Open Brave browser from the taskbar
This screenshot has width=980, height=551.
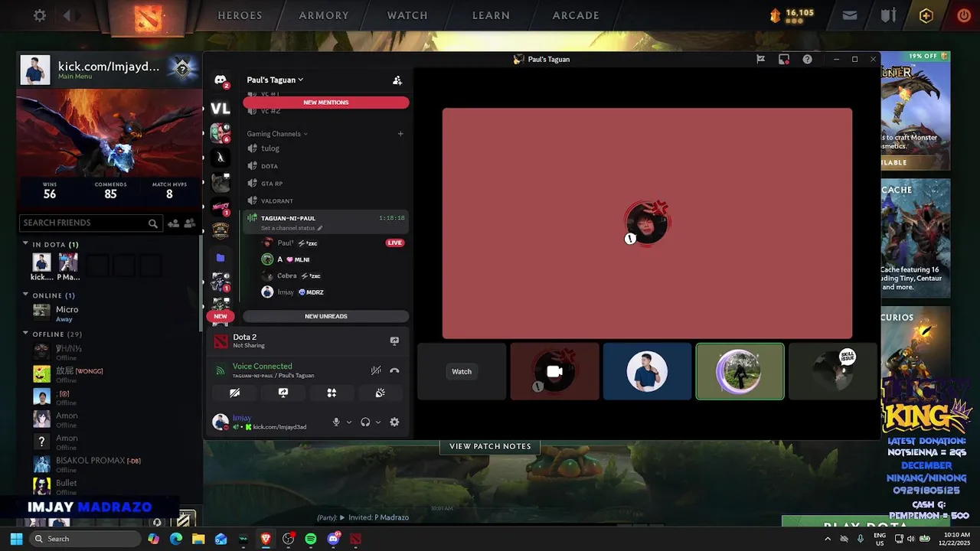click(x=266, y=539)
